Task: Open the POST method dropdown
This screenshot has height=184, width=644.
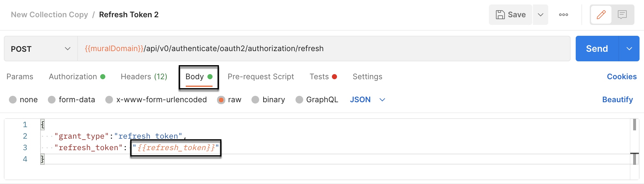Action: coord(41,49)
